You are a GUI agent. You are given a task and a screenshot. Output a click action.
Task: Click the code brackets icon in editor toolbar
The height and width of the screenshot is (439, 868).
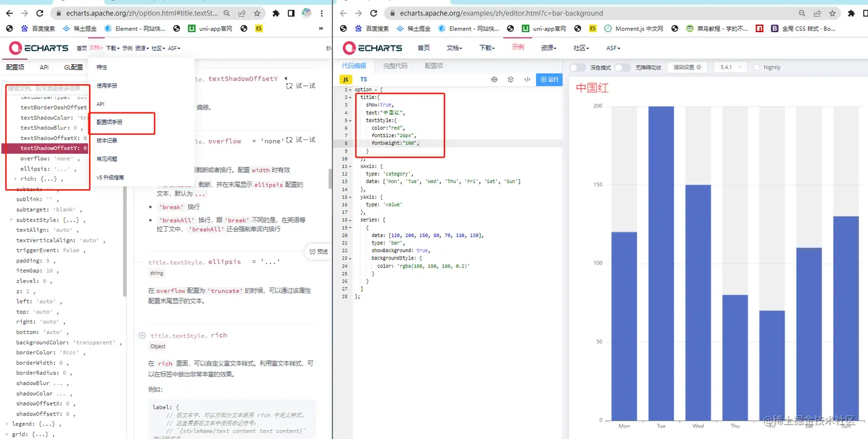[527, 80]
